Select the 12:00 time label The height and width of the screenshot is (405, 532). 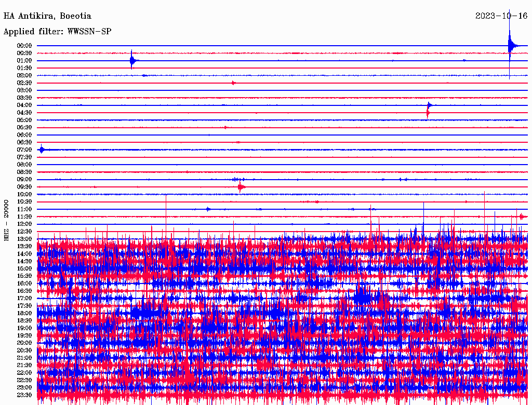(x=24, y=224)
